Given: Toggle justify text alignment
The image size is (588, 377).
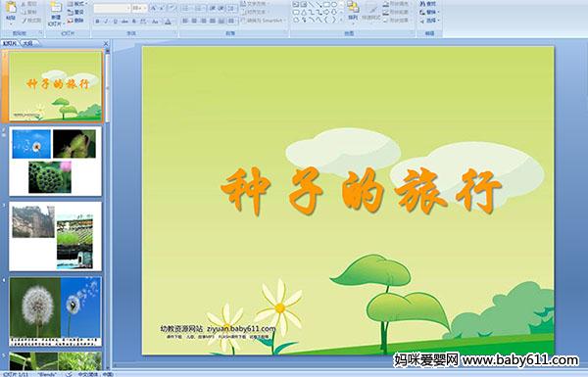Looking at the screenshot, I should pyautogui.click(x=213, y=21).
